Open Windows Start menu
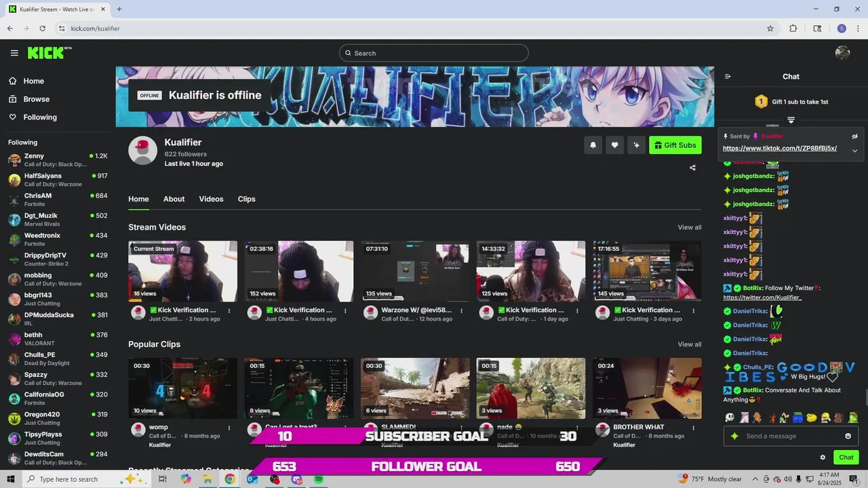Image resolution: width=868 pixels, height=488 pixels. point(12,479)
